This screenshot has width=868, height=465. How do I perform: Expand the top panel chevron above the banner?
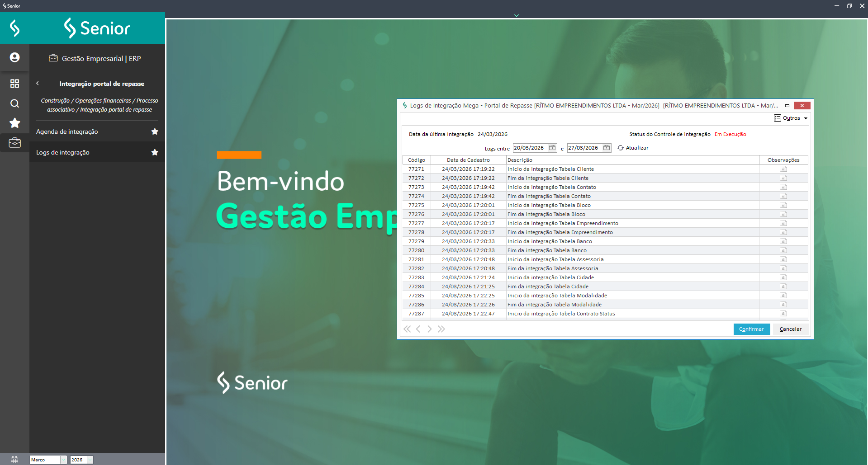click(517, 15)
